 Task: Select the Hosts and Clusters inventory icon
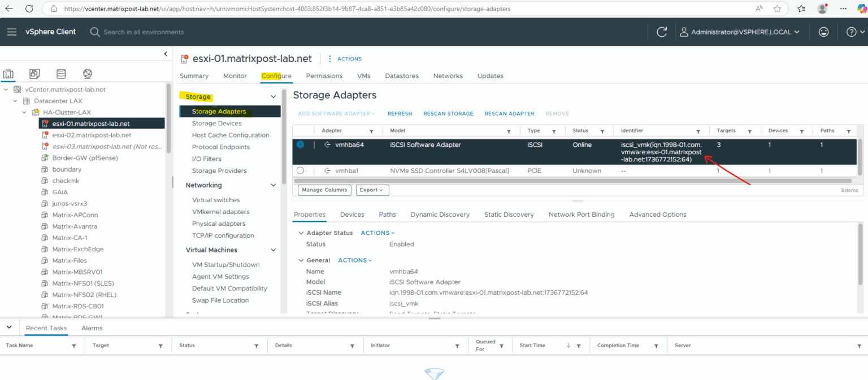8,73
